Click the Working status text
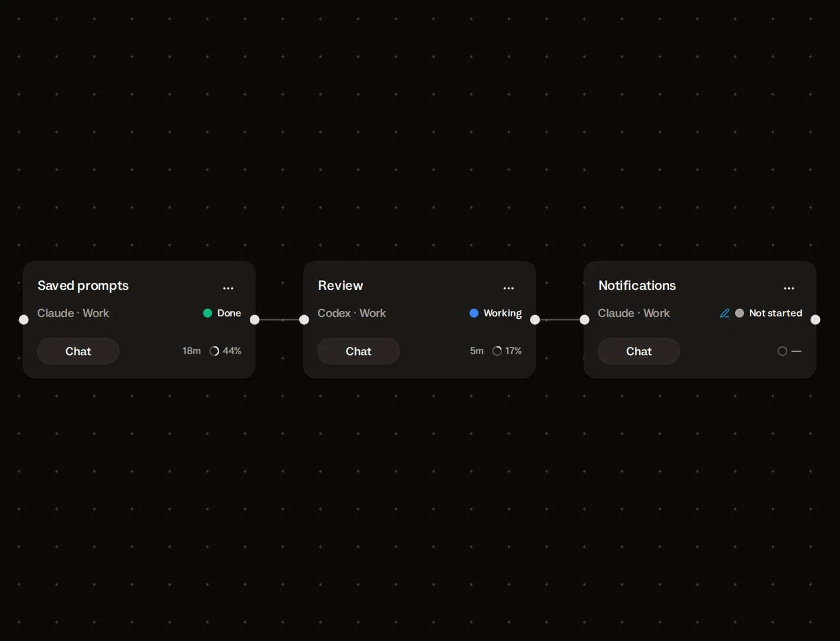This screenshot has height=641, width=840. tap(502, 313)
